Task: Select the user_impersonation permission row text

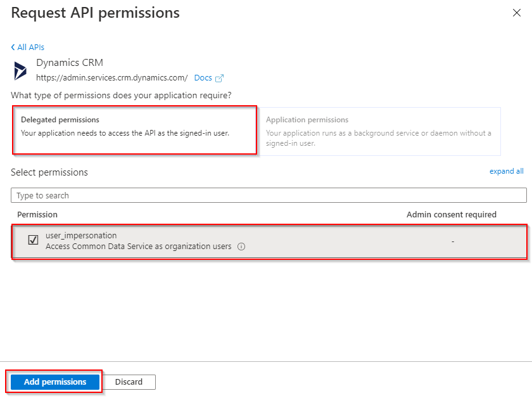Action: click(81, 235)
